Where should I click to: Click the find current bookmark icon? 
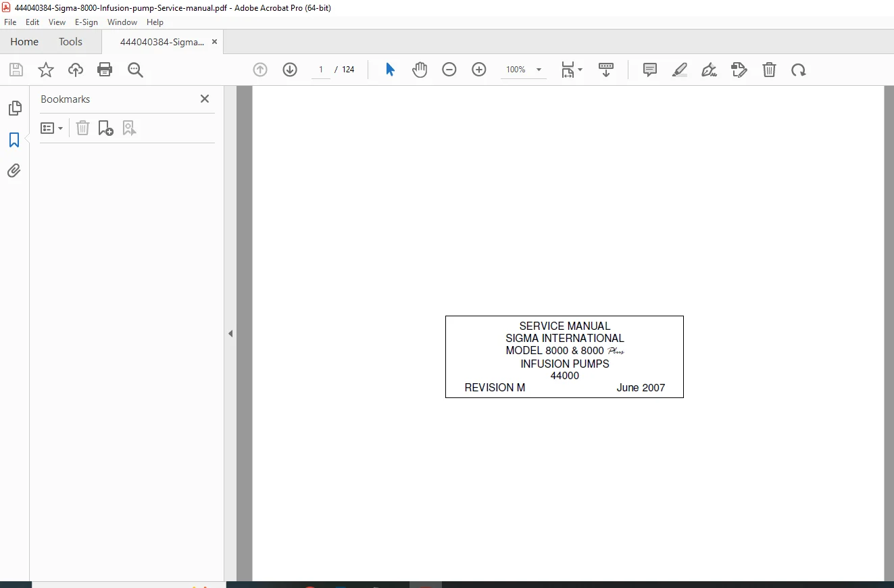pyautogui.click(x=129, y=128)
